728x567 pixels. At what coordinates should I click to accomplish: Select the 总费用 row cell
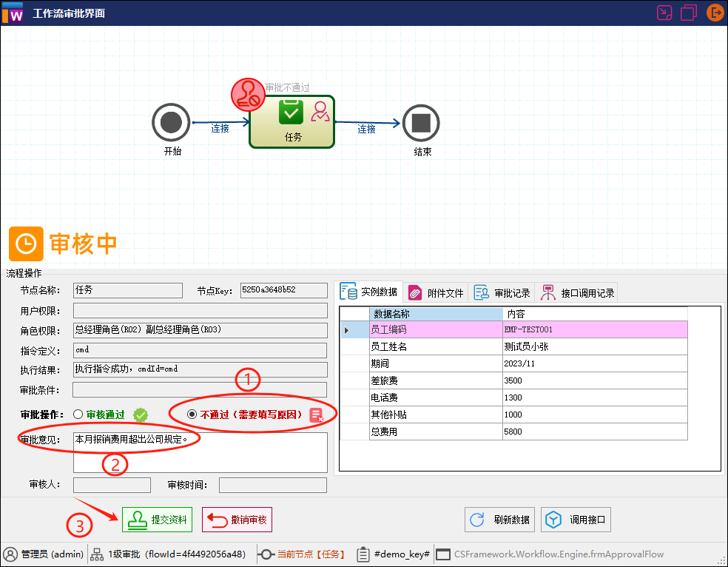coord(436,432)
